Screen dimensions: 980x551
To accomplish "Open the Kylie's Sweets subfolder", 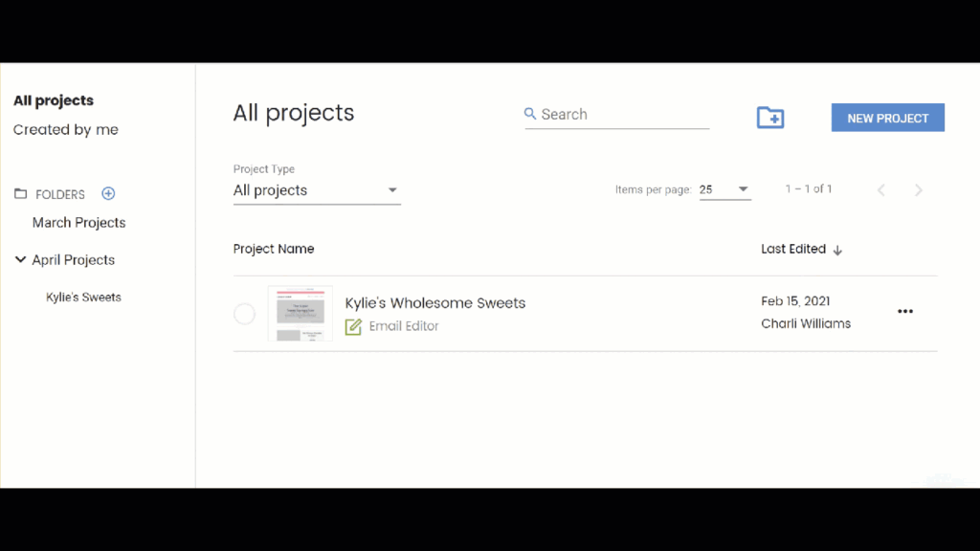I will [83, 298].
